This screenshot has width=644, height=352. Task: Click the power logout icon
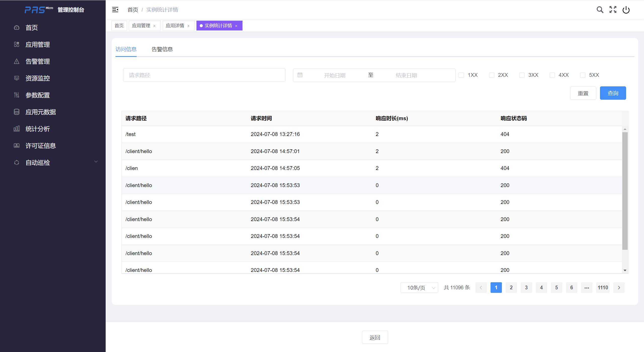[x=626, y=10]
